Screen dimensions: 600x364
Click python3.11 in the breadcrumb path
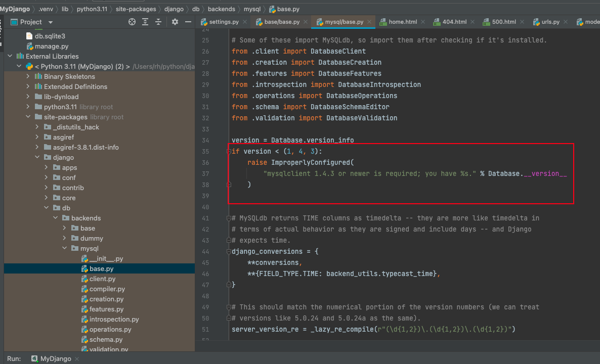(92, 9)
